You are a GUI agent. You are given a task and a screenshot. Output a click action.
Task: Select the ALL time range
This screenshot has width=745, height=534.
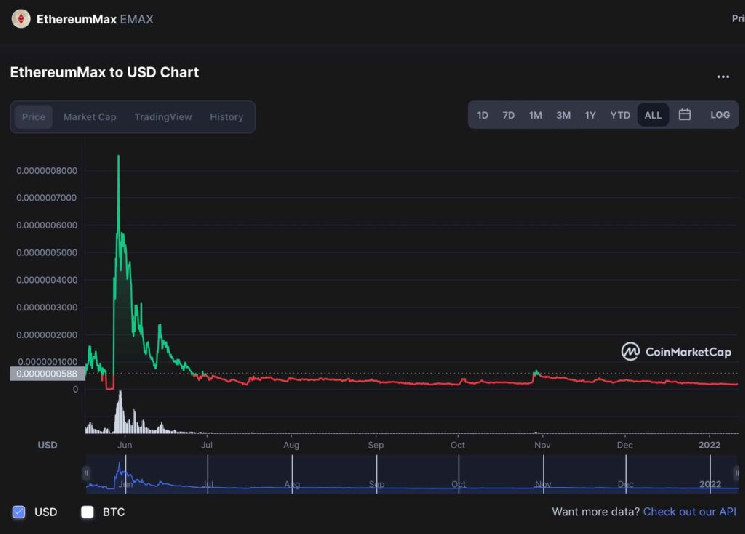click(x=653, y=115)
